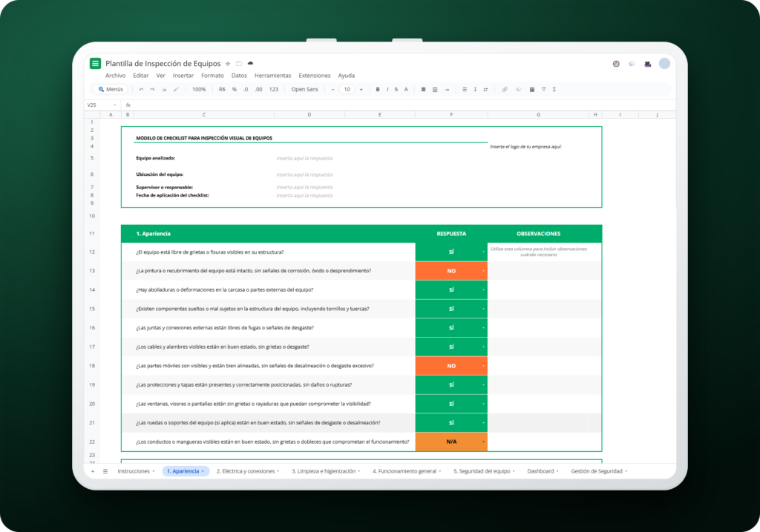Open version history clock icon
The height and width of the screenshot is (532, 760).
tap(616, 64)
